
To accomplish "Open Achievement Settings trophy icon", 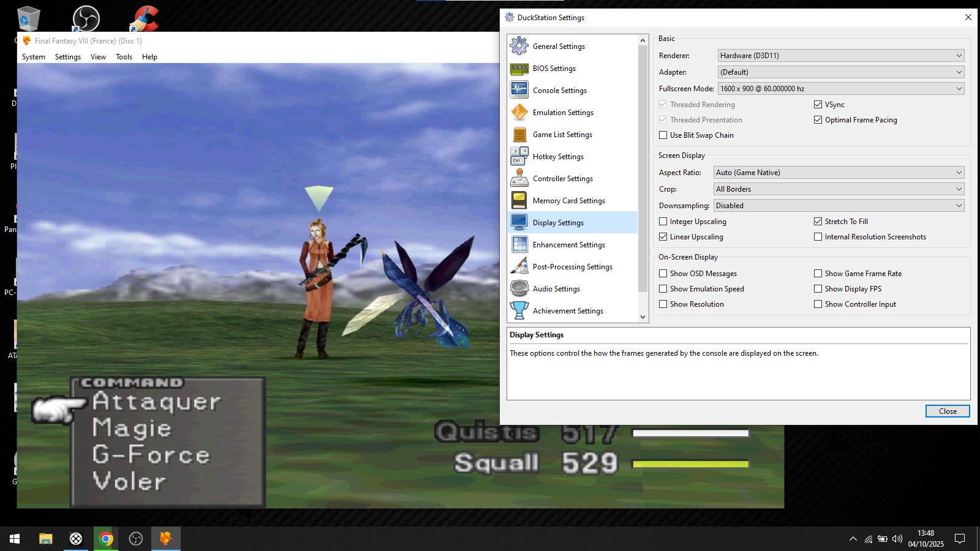I will (519, 311).
